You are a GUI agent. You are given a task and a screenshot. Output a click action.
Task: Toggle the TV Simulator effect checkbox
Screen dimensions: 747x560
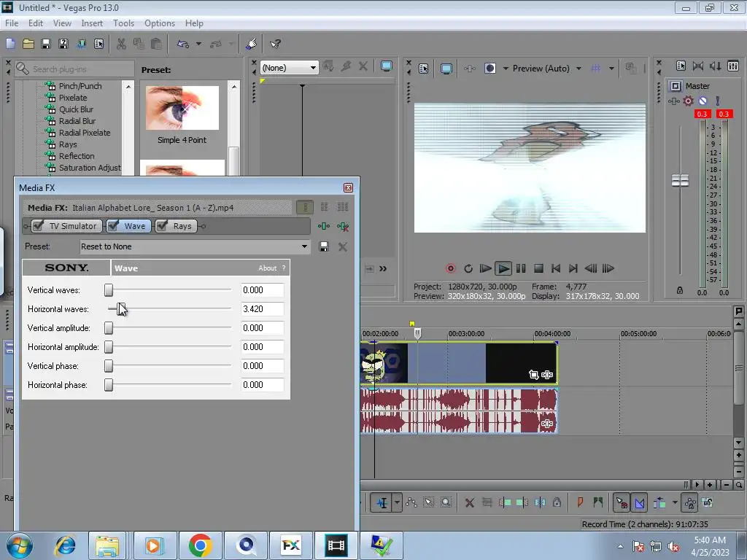point(38,226)
